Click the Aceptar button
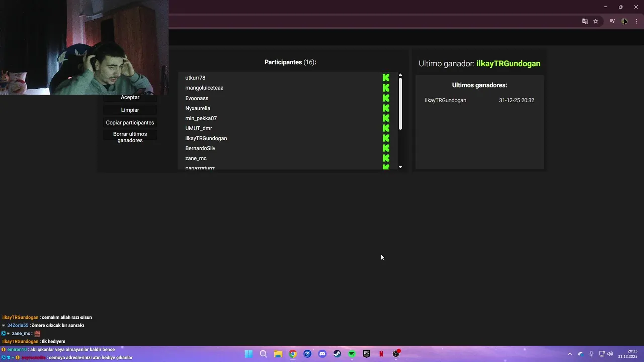The width and height of the screenshot is (644, 362). point(130,97)
